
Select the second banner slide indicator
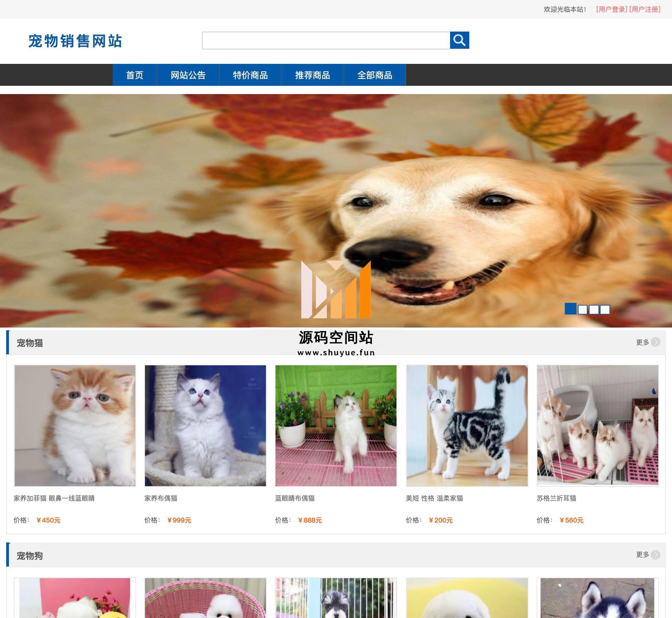[583, 310]
